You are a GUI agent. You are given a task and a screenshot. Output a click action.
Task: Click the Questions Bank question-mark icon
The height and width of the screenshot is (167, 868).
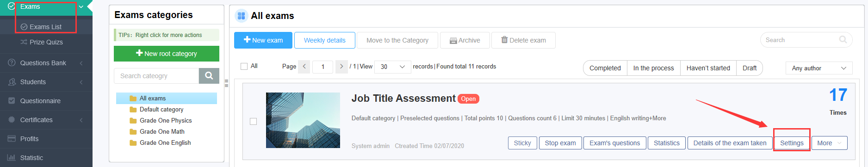(12, 63)
